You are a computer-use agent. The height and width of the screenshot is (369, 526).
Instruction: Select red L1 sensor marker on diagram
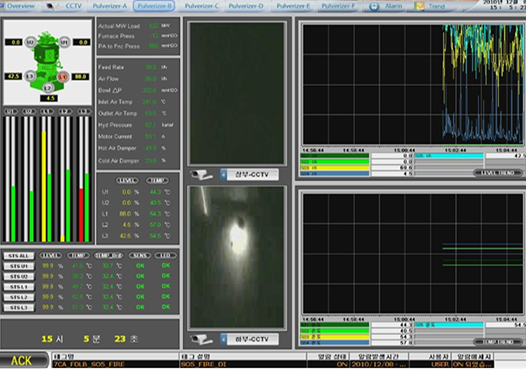click(63, 77)
